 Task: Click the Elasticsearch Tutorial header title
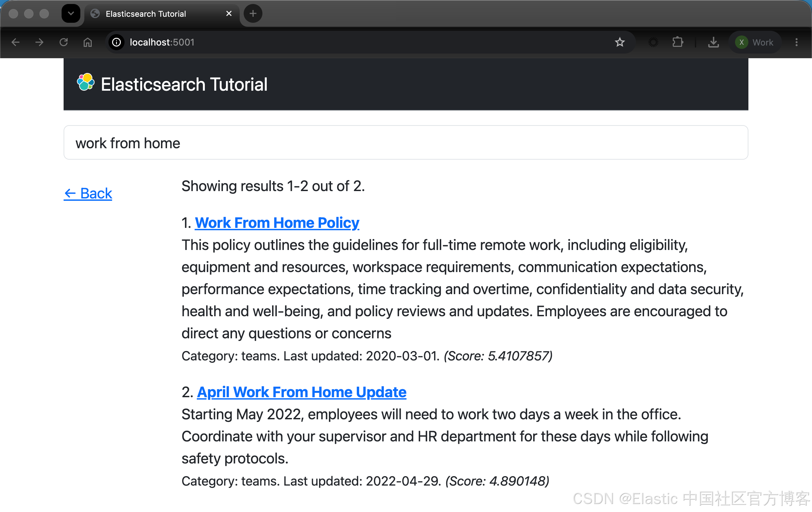[x=184, y=84]
